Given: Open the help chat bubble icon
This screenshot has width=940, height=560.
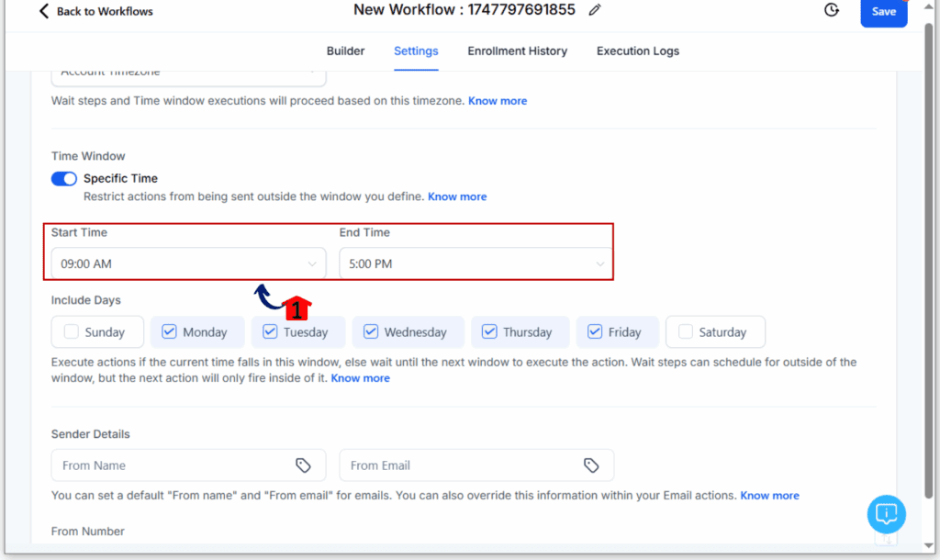Looking at the screenshot, I should click(886, 514).
